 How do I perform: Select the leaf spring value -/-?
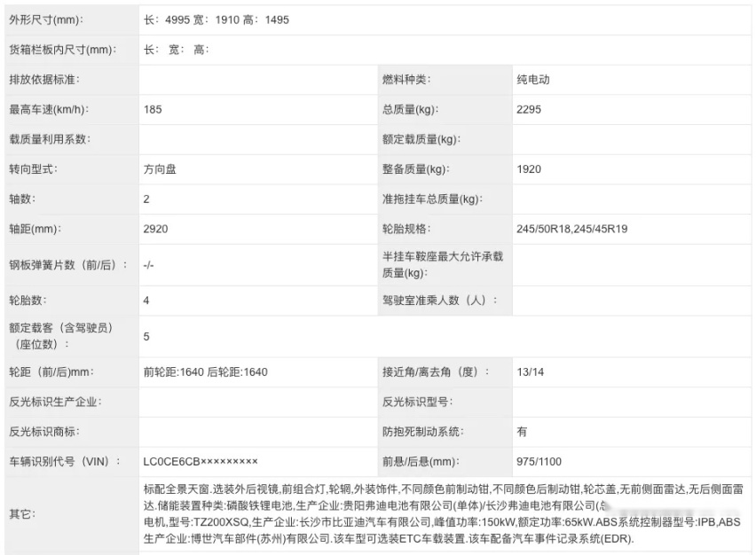(148, 265)
